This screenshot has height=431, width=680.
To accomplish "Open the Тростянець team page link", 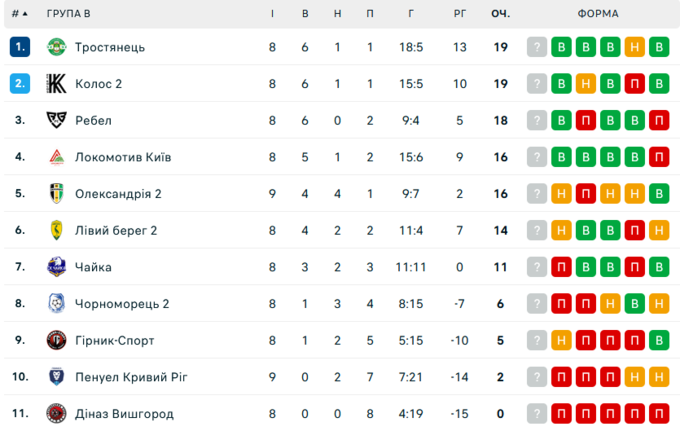I will [110, 47].
